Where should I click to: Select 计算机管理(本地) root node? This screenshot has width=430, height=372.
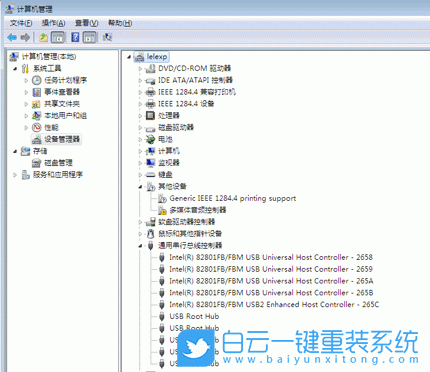point(49,57)
